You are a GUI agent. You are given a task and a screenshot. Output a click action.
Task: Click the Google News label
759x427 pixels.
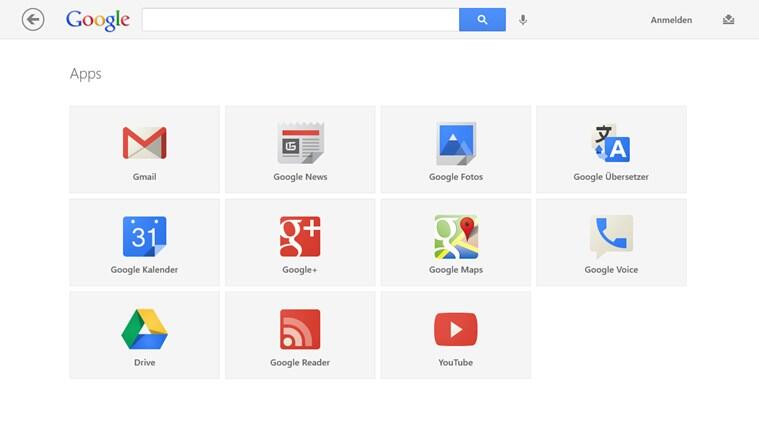pos(300,177)
